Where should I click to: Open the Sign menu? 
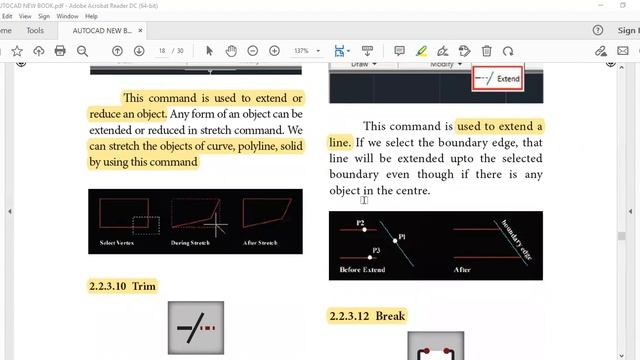(x=44, y=16)
